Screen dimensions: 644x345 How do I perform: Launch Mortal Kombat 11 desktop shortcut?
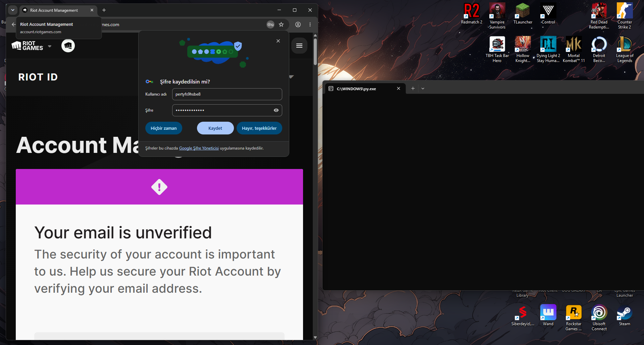(x=574, y=50)
